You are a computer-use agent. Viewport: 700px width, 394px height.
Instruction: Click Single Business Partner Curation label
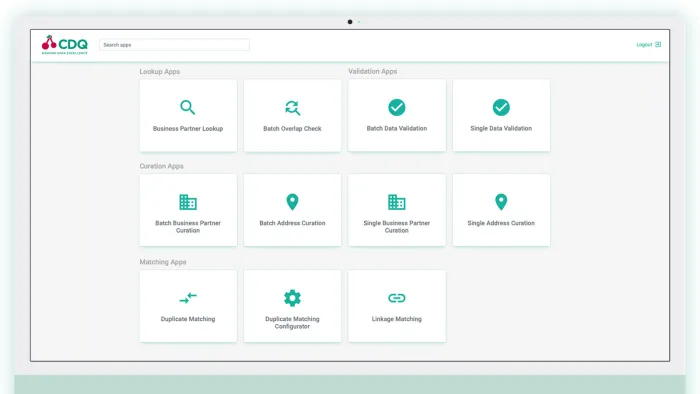[x=397, y=227]
